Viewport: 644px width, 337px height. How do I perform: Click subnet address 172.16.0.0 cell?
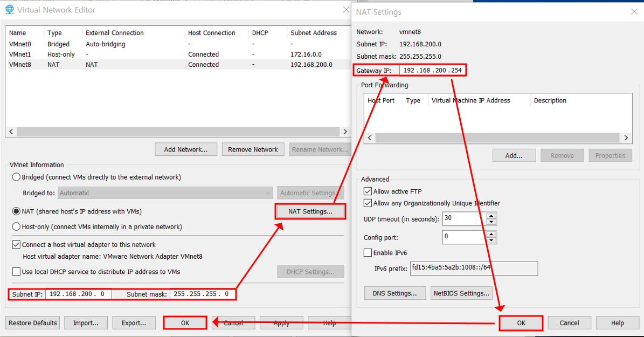pyautogui.click(x=306, y=54)
